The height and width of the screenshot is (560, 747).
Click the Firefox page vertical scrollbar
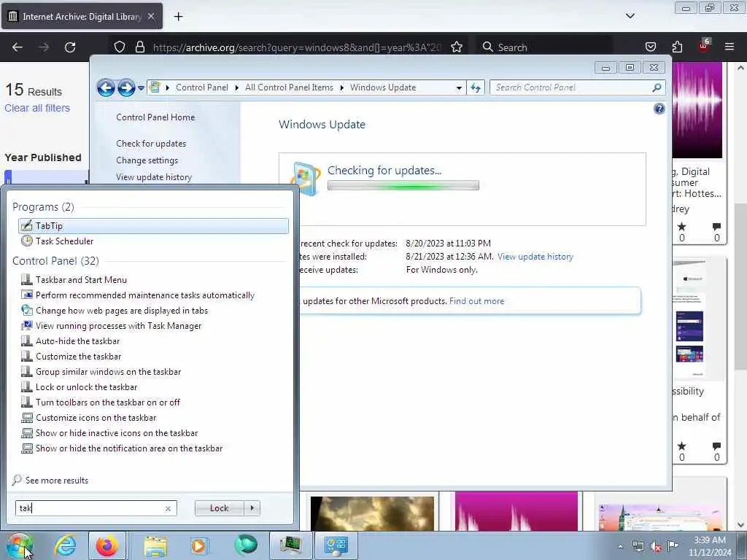point(740,287)
